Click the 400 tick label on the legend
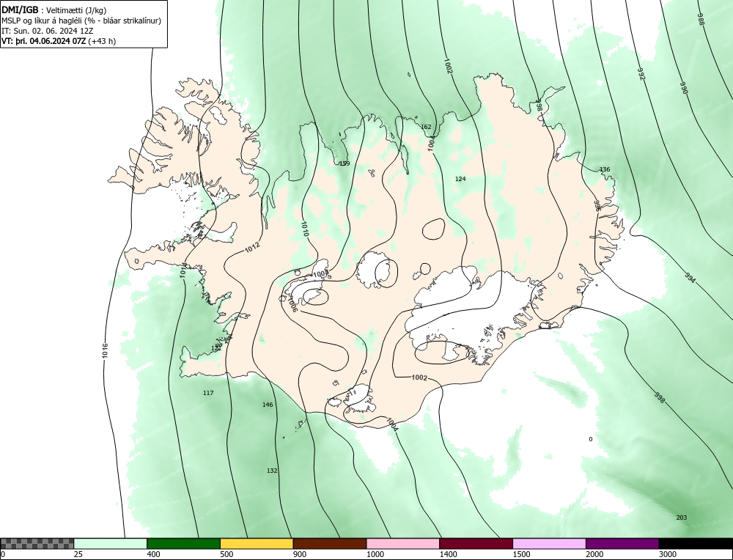 tap(153, 555)
